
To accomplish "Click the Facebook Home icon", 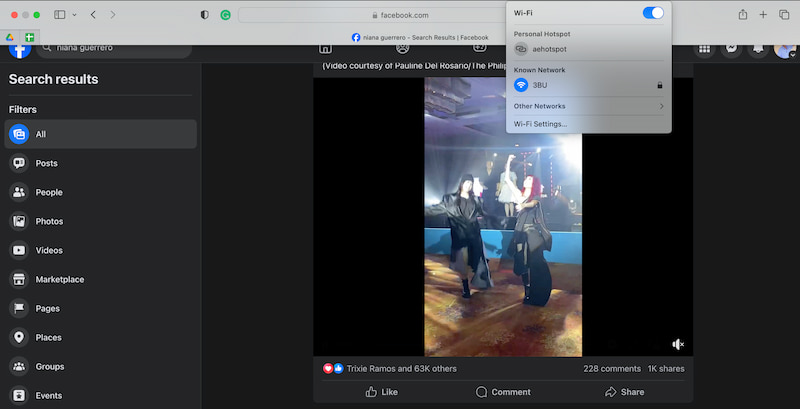I will 325,48.
